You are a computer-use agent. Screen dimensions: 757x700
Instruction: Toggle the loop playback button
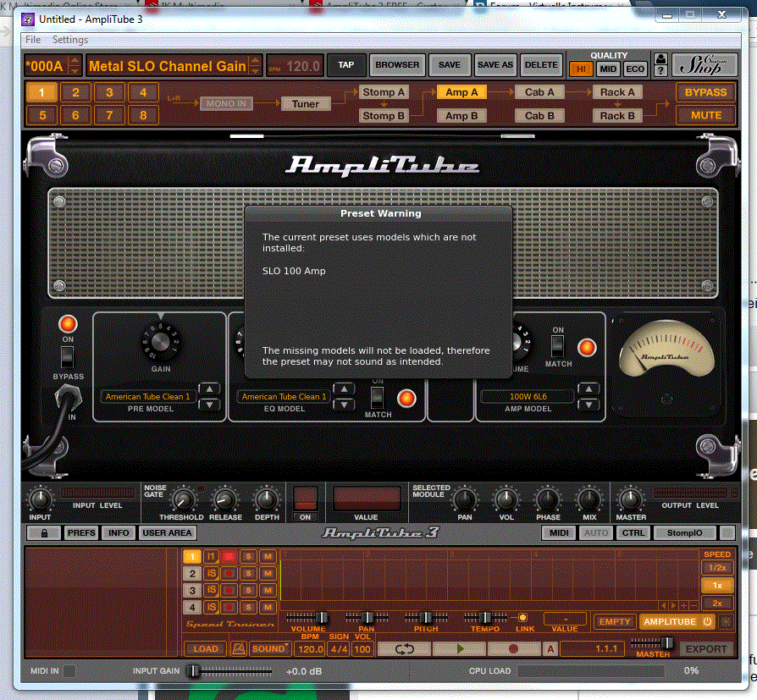[x=404, y=649]
